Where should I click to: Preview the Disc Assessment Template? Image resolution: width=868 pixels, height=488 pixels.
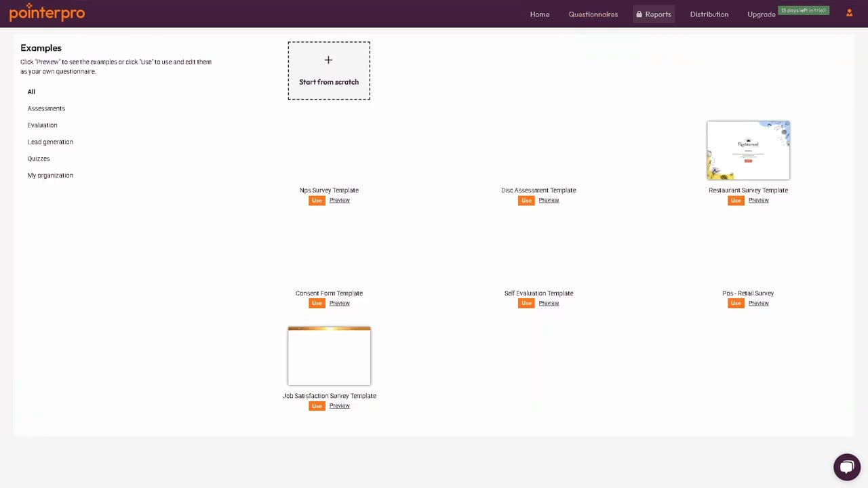coord(549,200)
